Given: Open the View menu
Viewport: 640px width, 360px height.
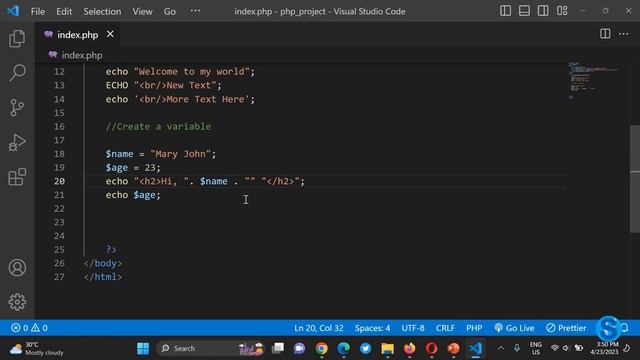Looking at the screenshot, I should click(x=142, y=11).
